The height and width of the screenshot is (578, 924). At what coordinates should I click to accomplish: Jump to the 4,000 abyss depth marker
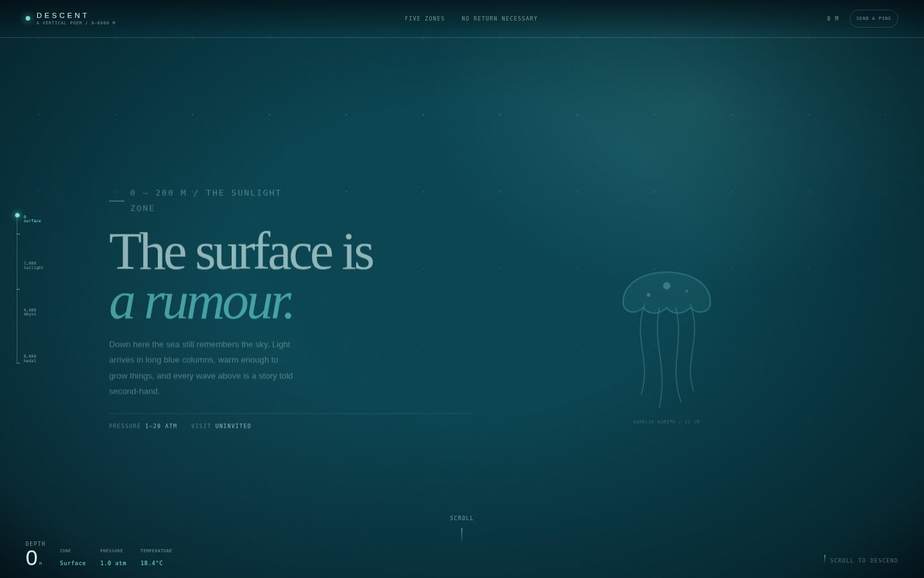(x=30, y=312)
